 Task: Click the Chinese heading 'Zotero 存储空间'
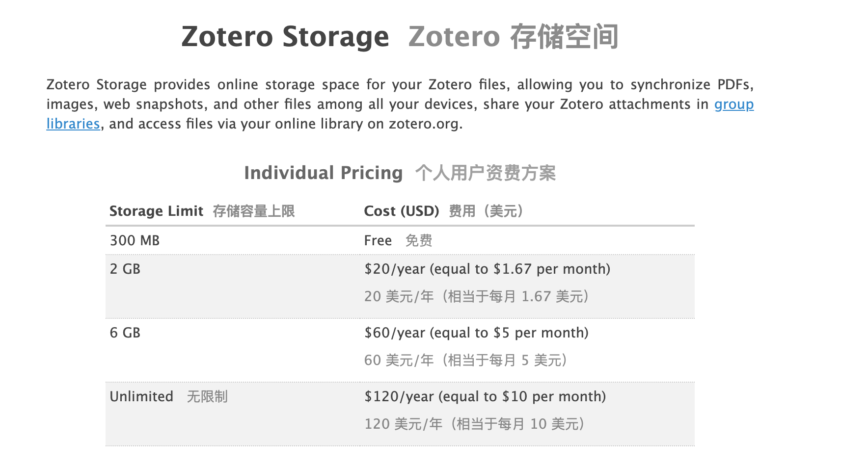513,37
